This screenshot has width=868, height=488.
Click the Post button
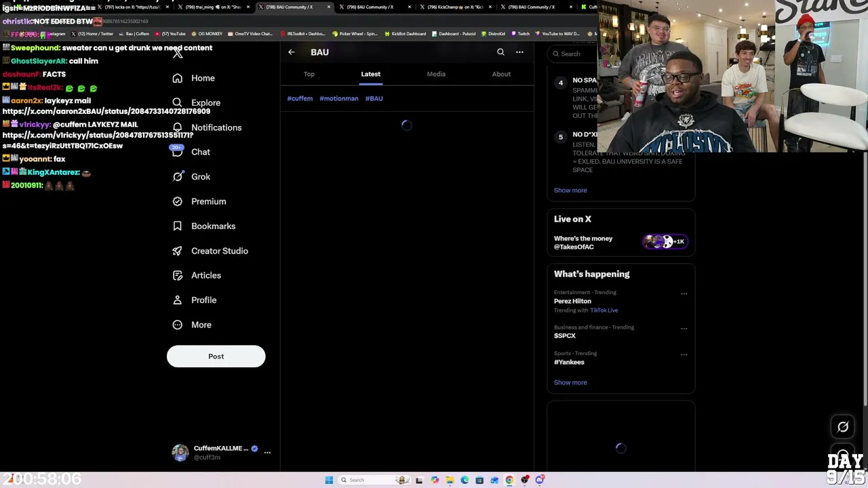(x=216, y=357)
